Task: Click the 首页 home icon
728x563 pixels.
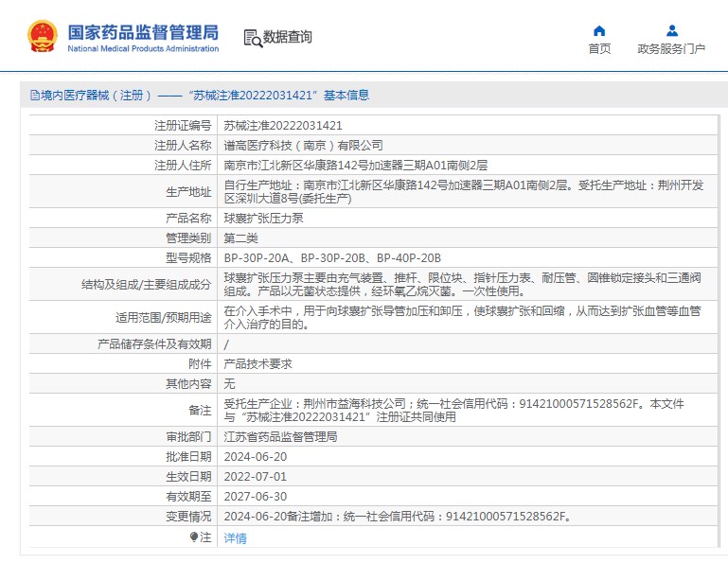Action: [x=599, y=31]
